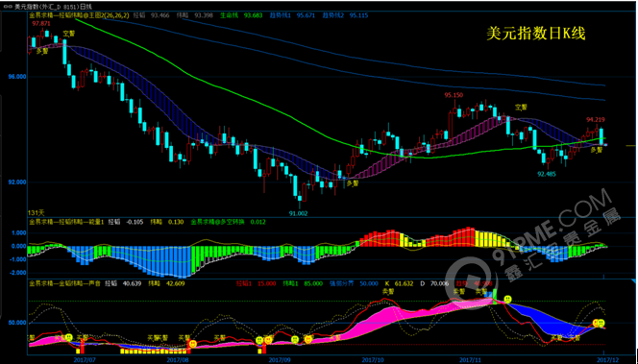The height and width of the screenshot is (364, 638).
Task: Click energy axis label 1.000
Action: [18, 233]
